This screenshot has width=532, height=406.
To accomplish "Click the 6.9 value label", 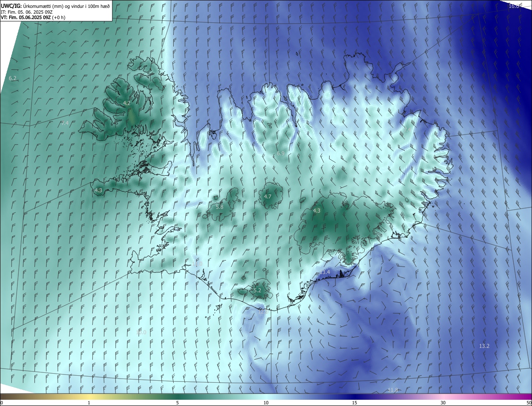I will 281,153.
